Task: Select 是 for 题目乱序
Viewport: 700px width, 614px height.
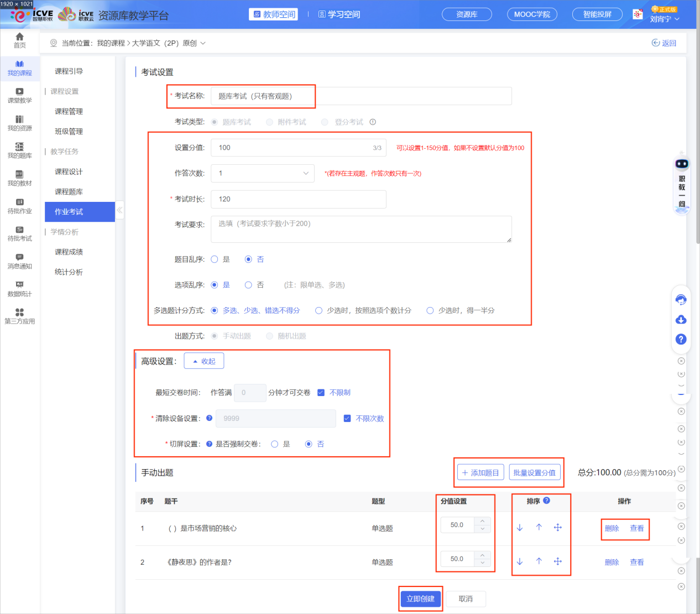Action: pyautogui.click(x=215, y=259)
